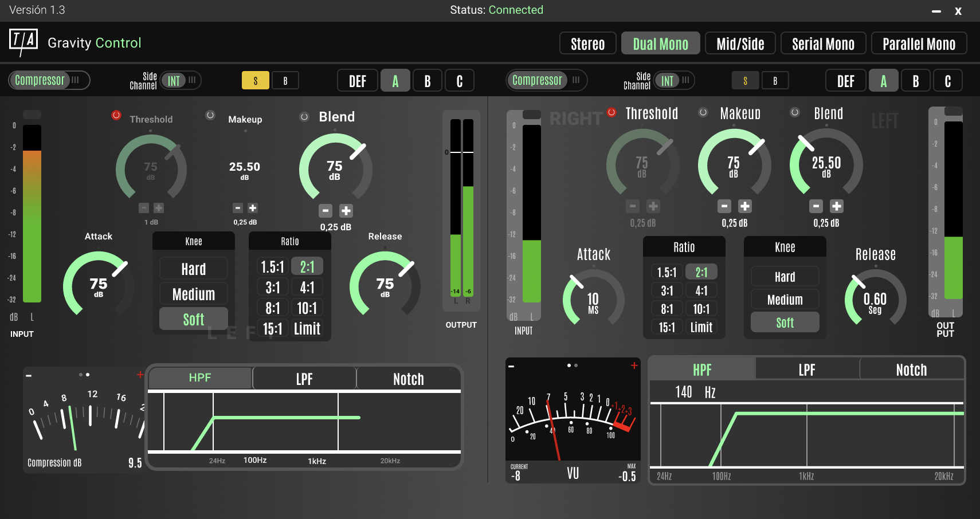The height and width of the screenshot is (519, 980).
Task: Select left preset C
Action: (x=460, y=81)
